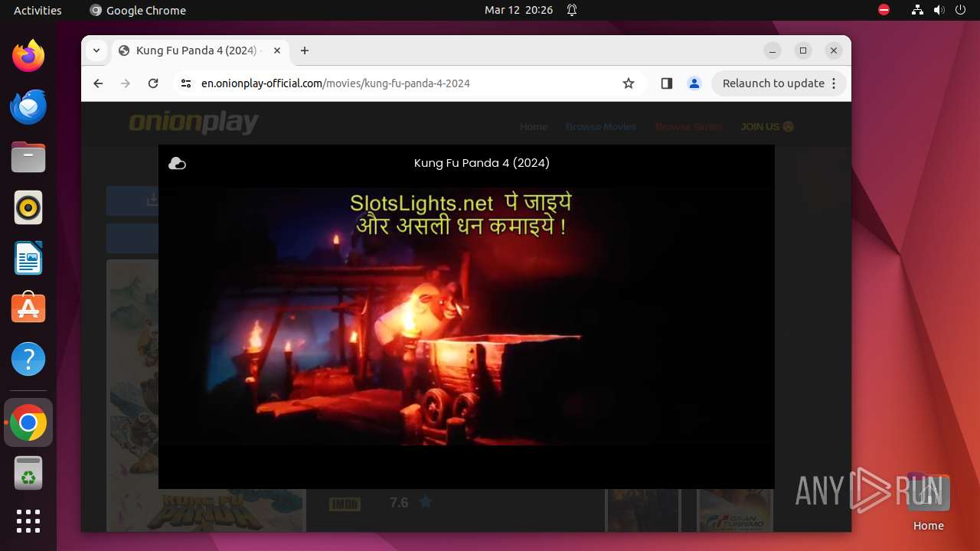
Task: Open the volume icon in top bar
Action: (939, 10)
